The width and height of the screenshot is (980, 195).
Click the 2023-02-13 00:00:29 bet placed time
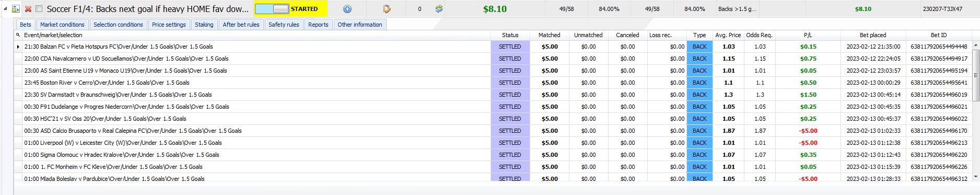pyautogui.click(x=873, y=83)
